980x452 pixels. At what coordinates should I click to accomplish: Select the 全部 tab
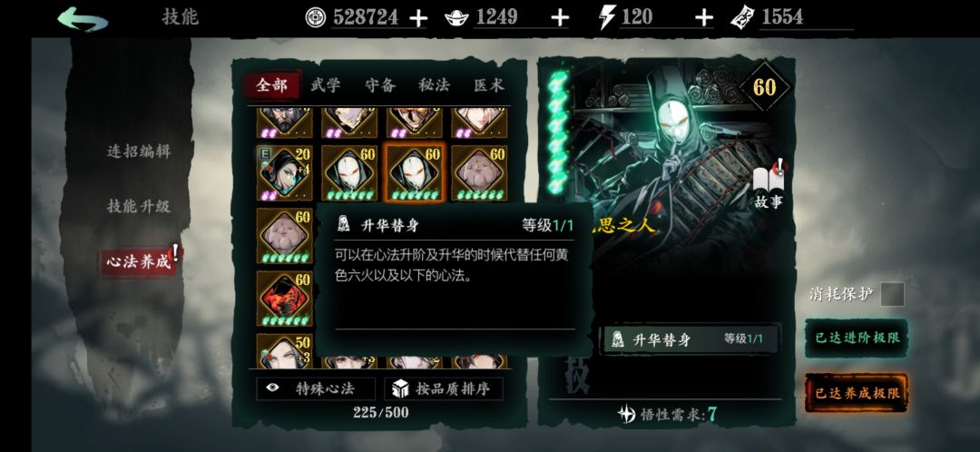pos(272,85)
